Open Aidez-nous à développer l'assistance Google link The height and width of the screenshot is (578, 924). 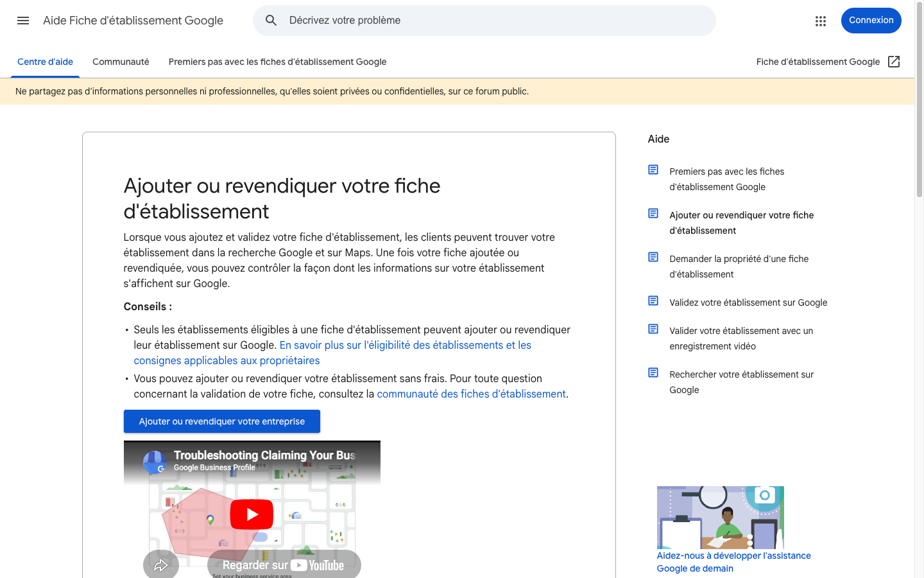click(x=734, y=562)
